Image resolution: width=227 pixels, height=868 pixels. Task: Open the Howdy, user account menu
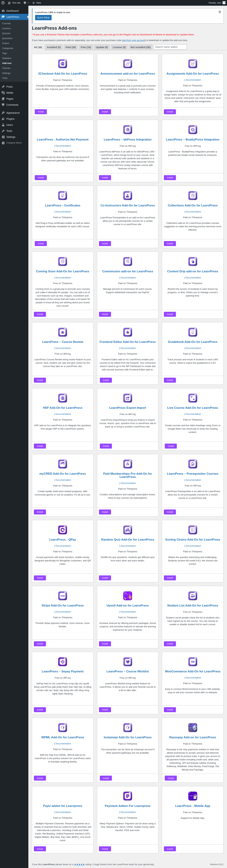217,3
